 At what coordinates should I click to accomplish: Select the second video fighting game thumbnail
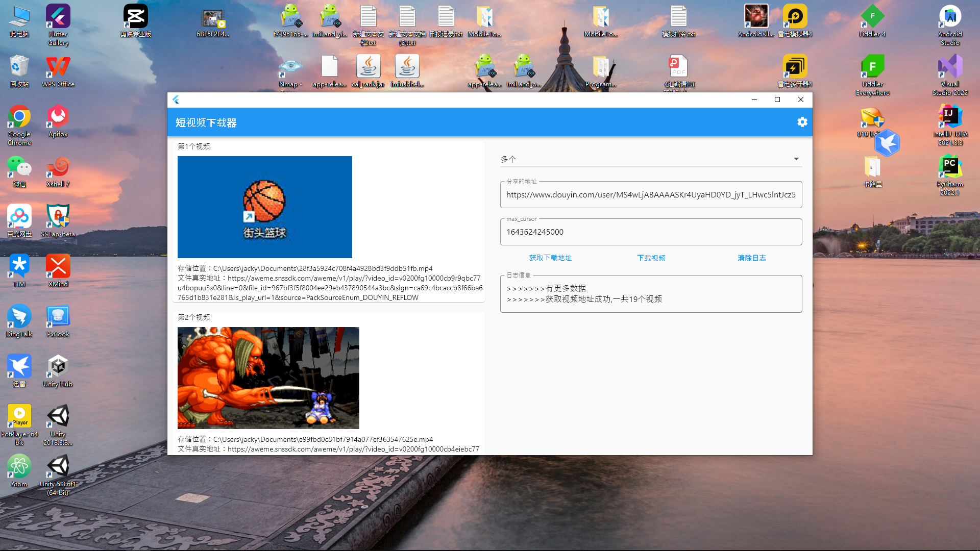click(x=268, y=378)
